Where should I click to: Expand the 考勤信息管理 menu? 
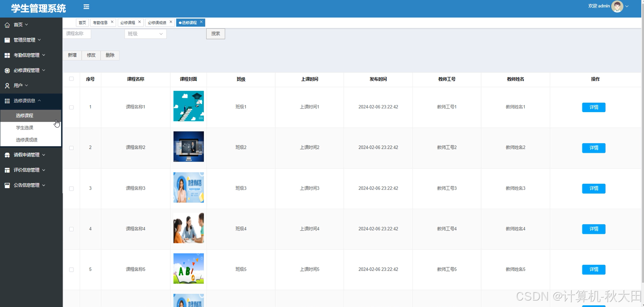pos(44,55)
